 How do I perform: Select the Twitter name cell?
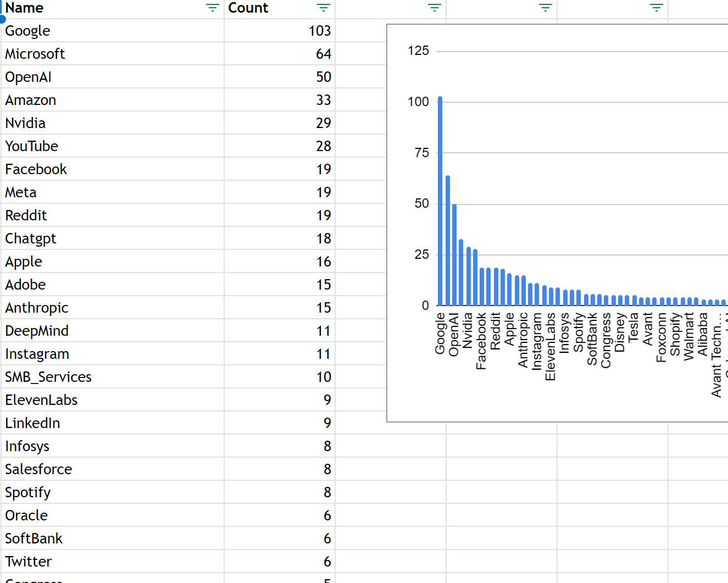[x=112, y=562]
